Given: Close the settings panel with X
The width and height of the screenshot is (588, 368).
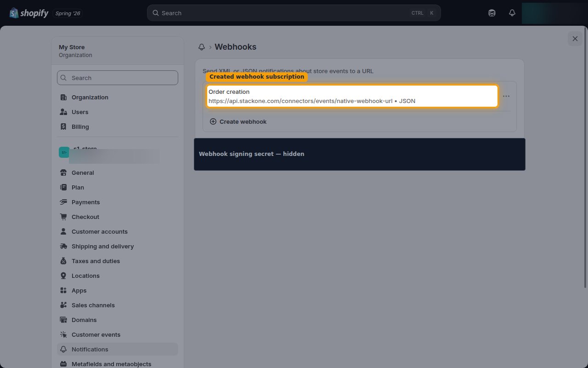Looking at the screenshot, I should (x=575, y=39).
